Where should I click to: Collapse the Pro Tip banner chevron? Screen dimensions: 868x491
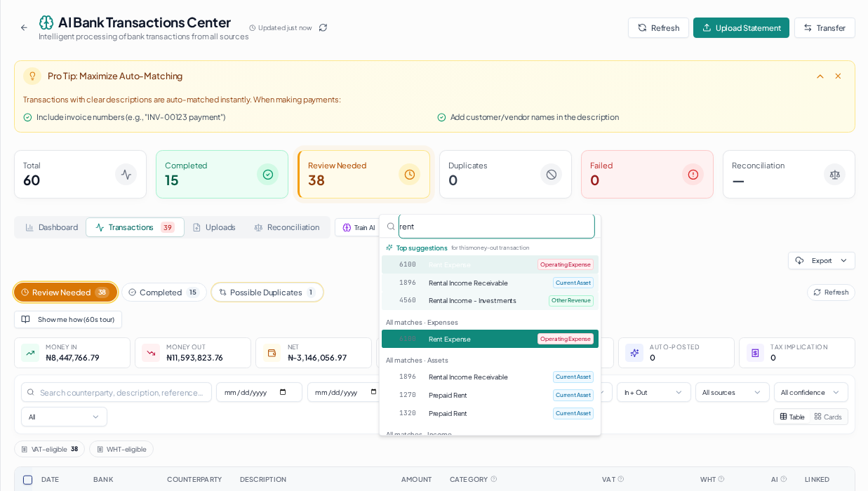tap(820, 76)
